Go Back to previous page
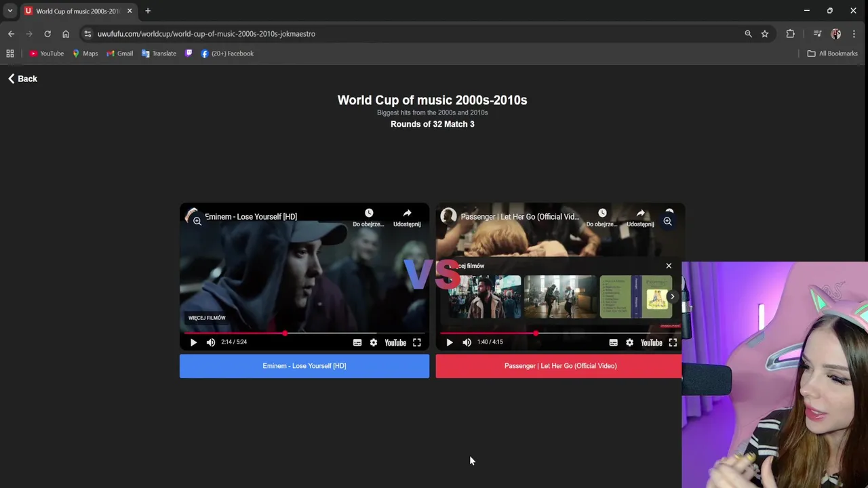 tap(22, 79)
